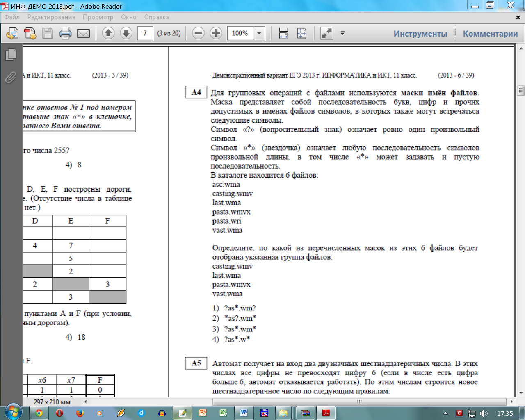Click the horizontal scrollbar left arrow

tap(85, 402)
